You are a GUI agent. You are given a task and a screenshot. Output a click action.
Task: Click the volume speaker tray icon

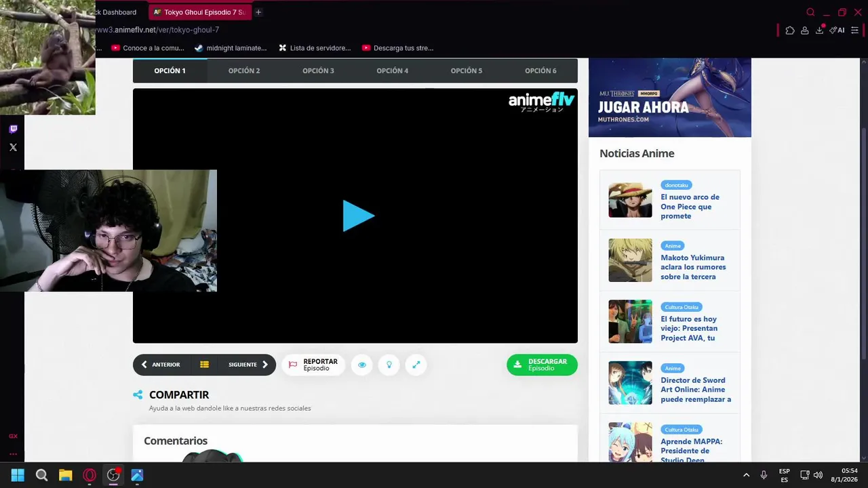tap(818, 475)
